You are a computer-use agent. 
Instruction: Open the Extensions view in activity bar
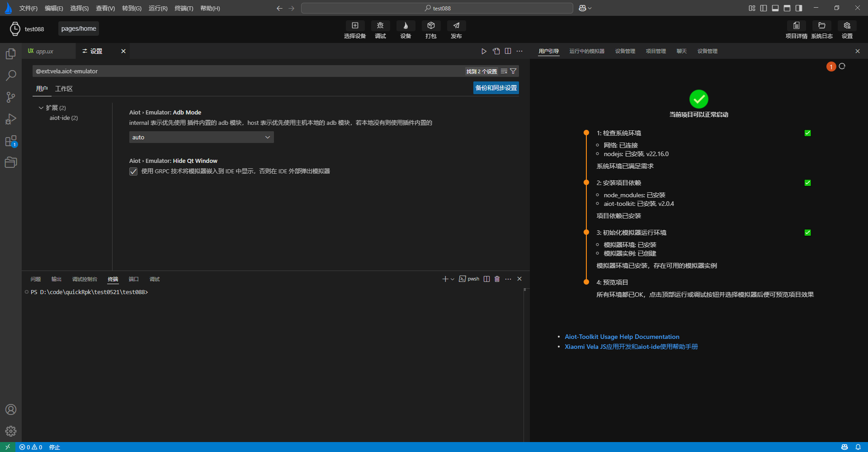click(x=11, y=141)
